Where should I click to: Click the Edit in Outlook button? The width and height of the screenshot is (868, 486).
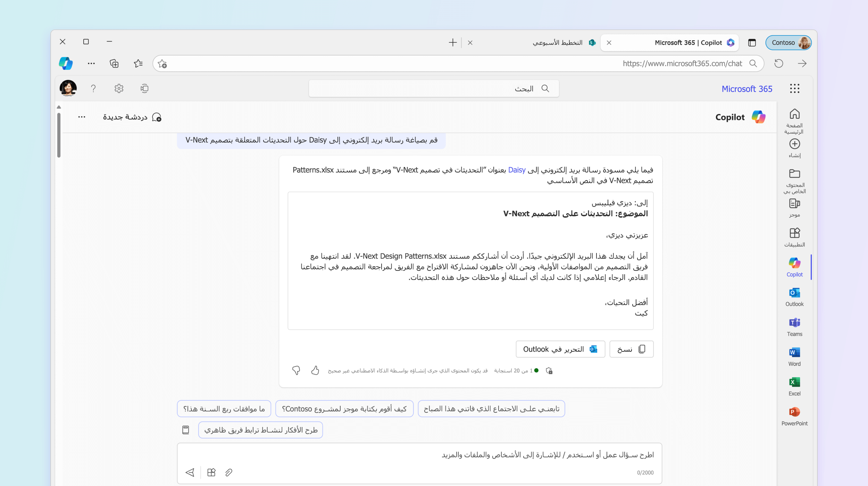(x=560, y=349)
